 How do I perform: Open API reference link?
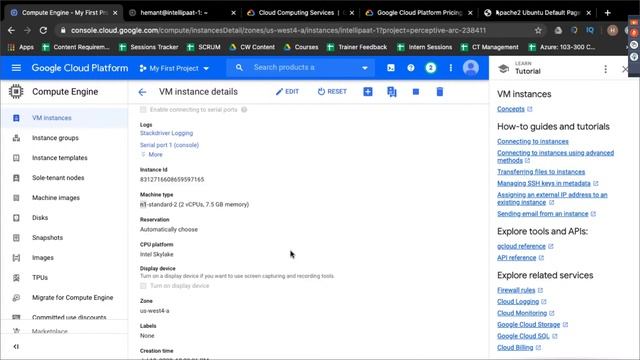click(516, 258)
